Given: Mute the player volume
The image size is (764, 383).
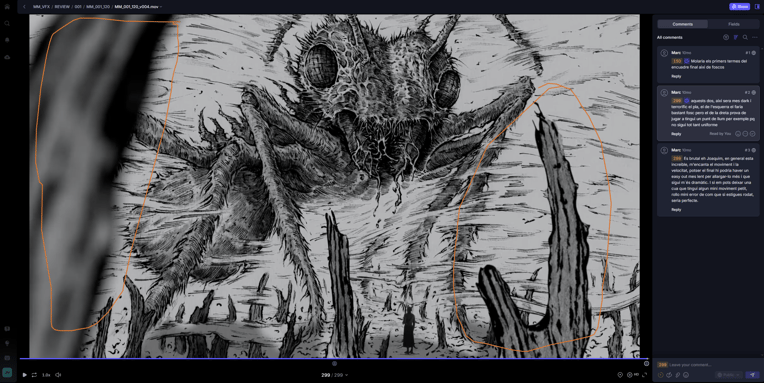Looking at the screenshot, I should [58, 375].
